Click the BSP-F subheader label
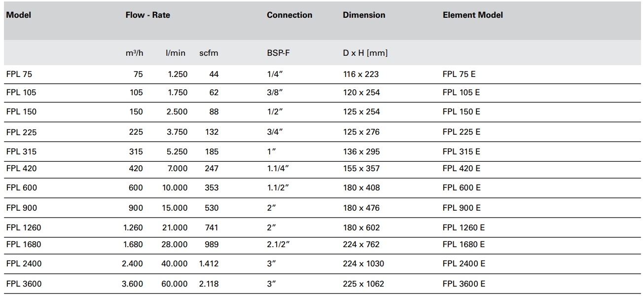The height and width of the screenshot is (296, 644). point(278,53)
